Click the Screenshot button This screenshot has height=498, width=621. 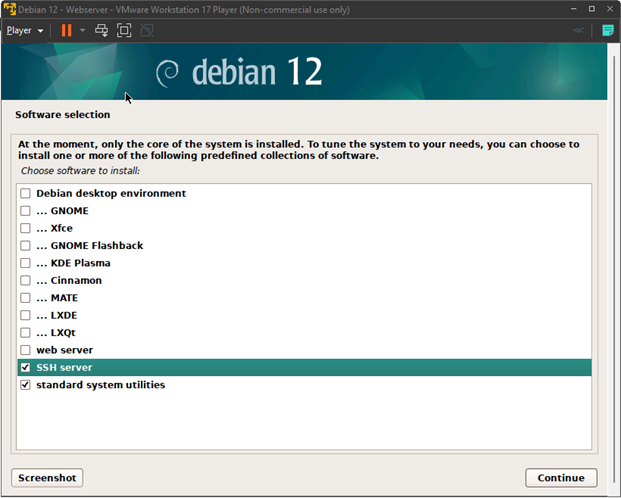coord(47,478)
